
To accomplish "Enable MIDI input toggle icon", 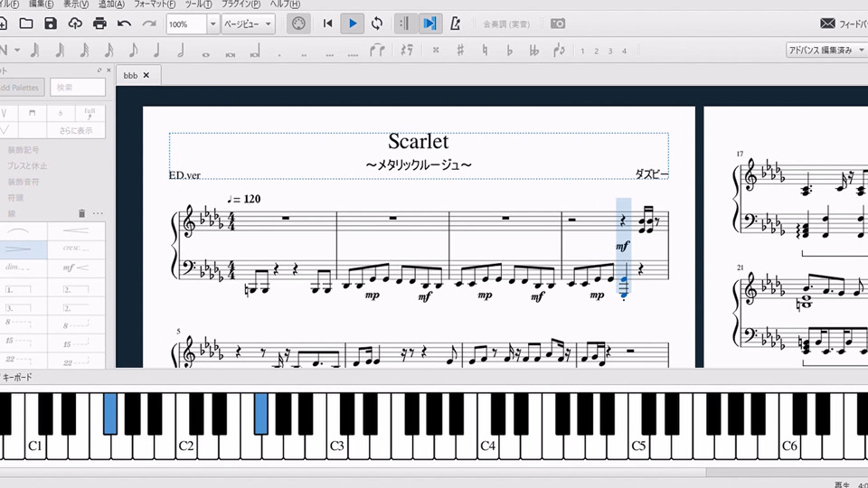I will click(299, 23).
